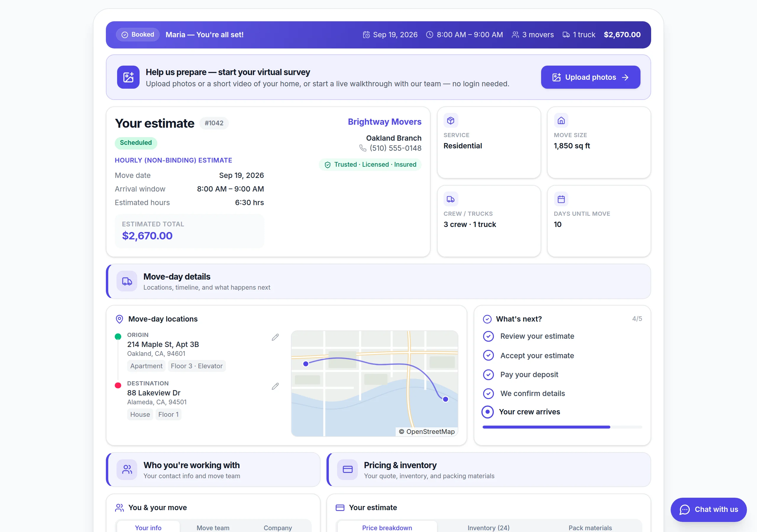The image size is (757, 532).
Task: Click the Pricing & inventory card icon
Action: (347, 469)
